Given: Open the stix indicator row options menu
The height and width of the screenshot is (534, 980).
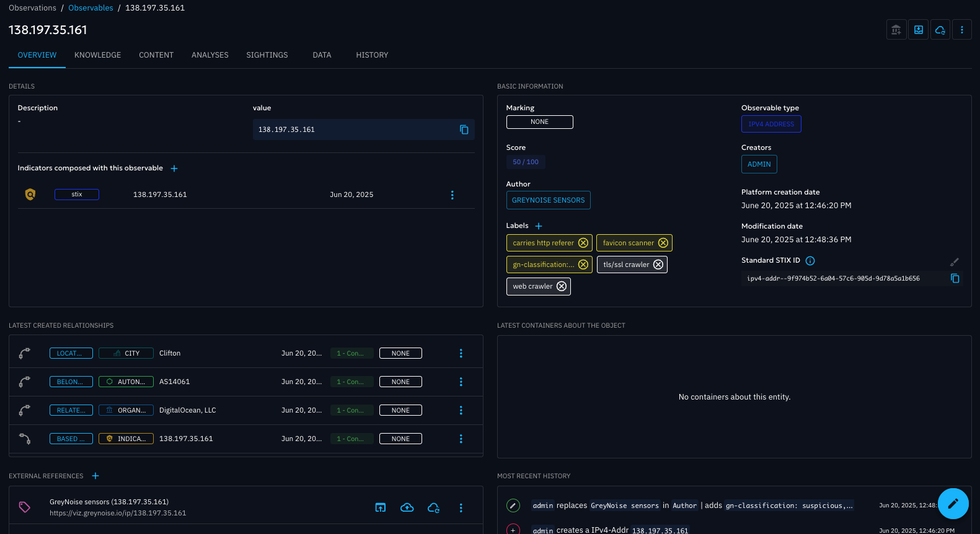Looking at the screenshot, I should (x=452, y=195).
